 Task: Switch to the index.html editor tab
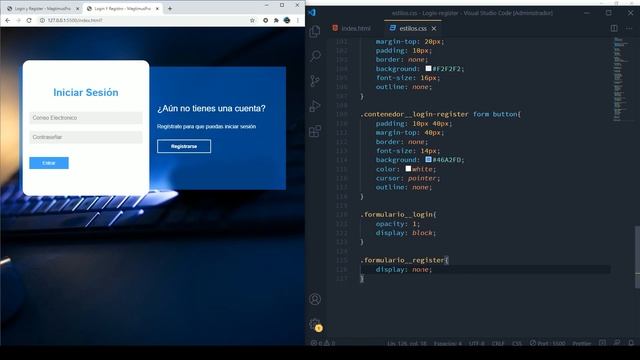351,28
